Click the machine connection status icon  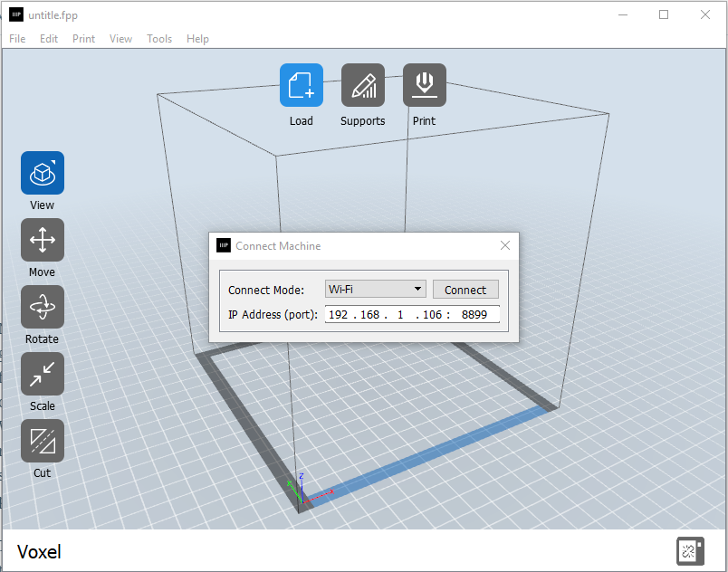click(x=690, y=551)
